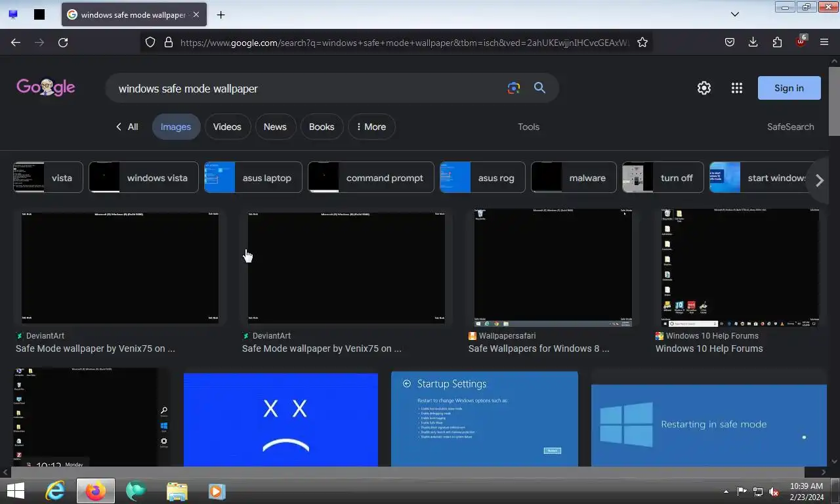
Task: Filter by turn off chip
Action: point(663,178)
